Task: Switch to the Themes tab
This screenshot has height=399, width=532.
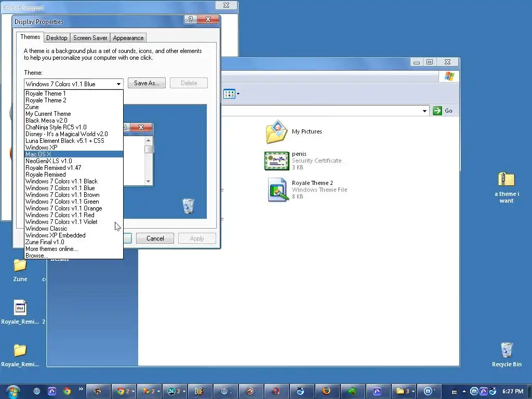Action: (30, 37)
